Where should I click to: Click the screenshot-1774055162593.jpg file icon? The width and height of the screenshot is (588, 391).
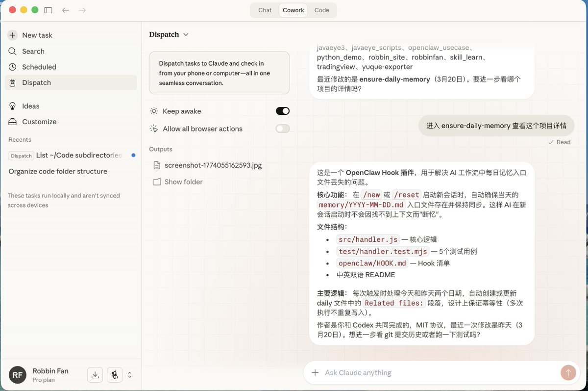(x=157, y=166)
